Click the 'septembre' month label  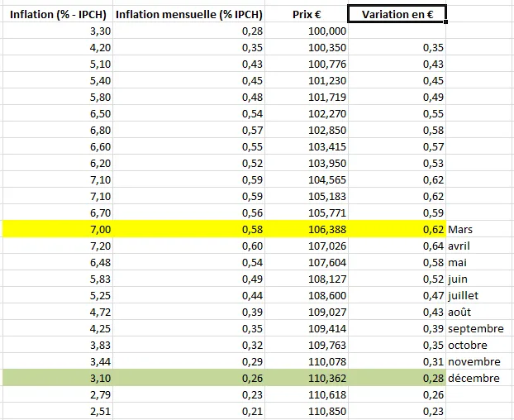475,328
